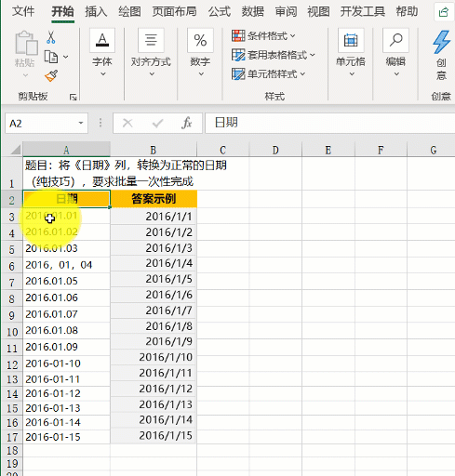Screen dimensions: 455x476
Task: Select row 12 header
Action: (x=12, y=364)
